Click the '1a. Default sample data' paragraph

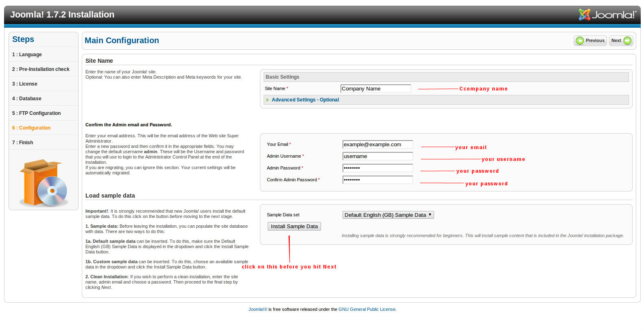[167, 246]
